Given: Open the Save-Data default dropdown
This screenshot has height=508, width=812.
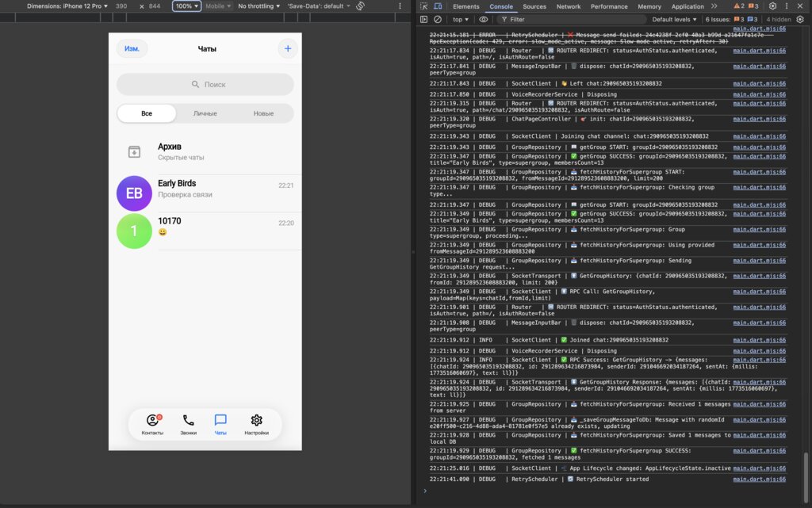Looking at the screenshot, I should tap(319, 6).
